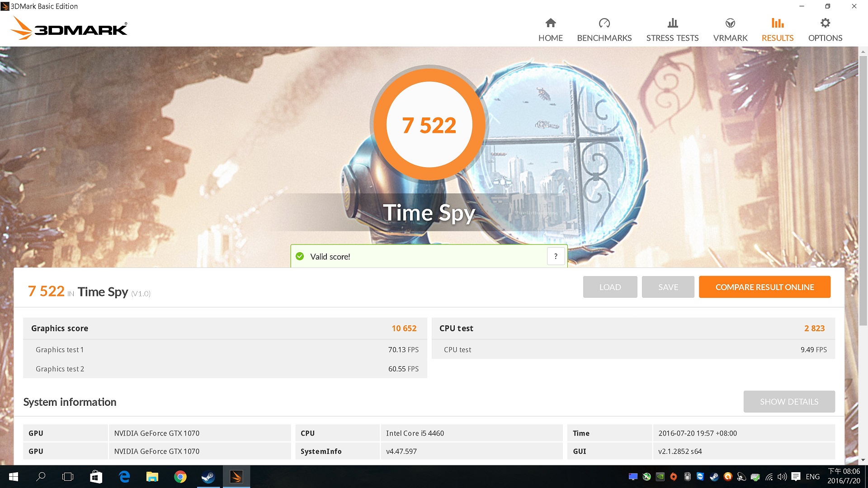Screen dimensions: 868x488
Task: Open the OPTIONS tab
Action: (825, 30)
